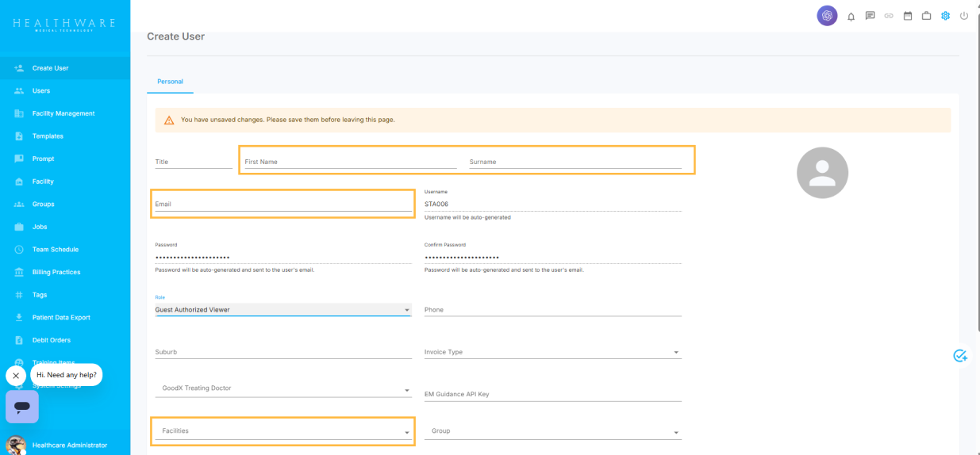Open the chat widget launcher button
Screen dimensions: 980x455
22,407
